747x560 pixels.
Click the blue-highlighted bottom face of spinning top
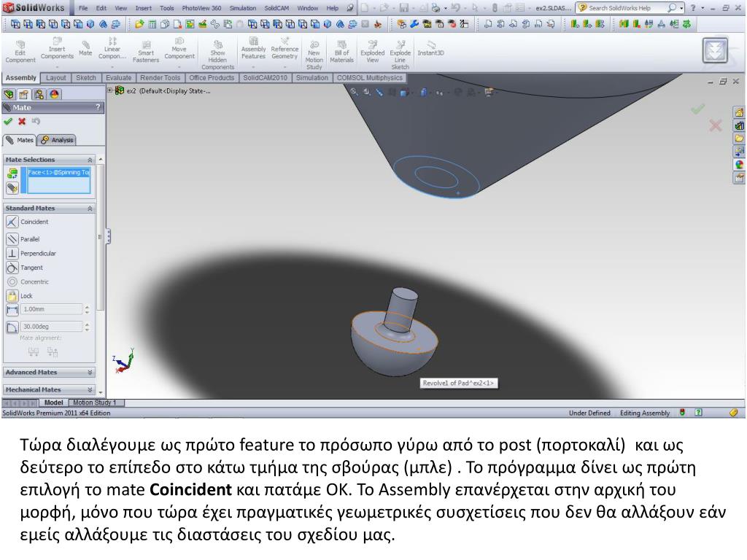point(436,176)
